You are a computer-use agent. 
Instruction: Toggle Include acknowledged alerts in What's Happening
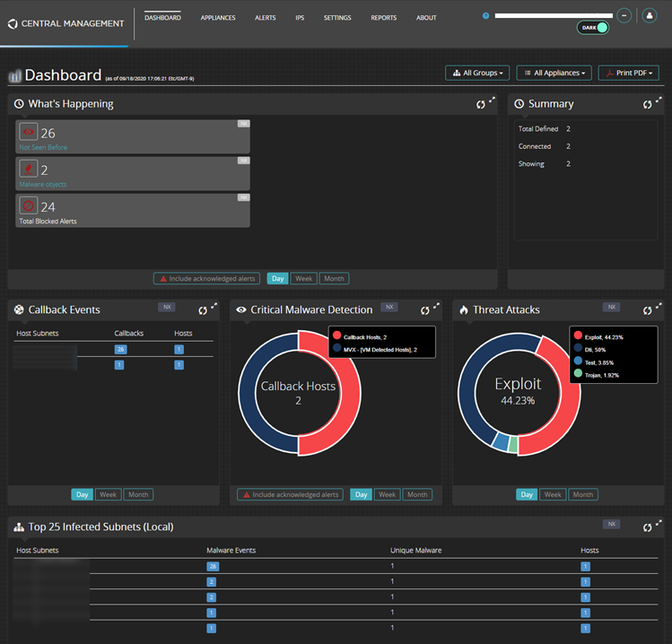click(x=206, y=279)
